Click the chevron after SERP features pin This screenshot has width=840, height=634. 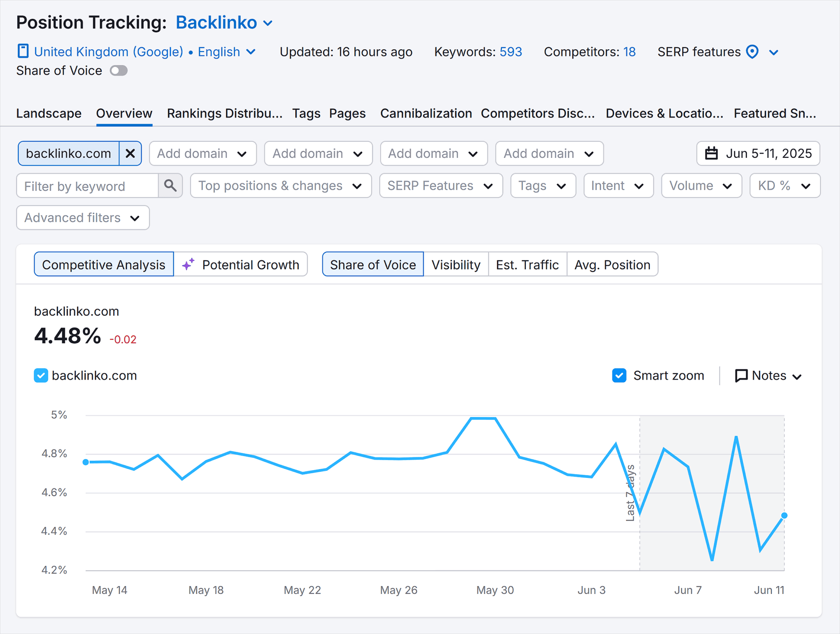coord(773,52)
